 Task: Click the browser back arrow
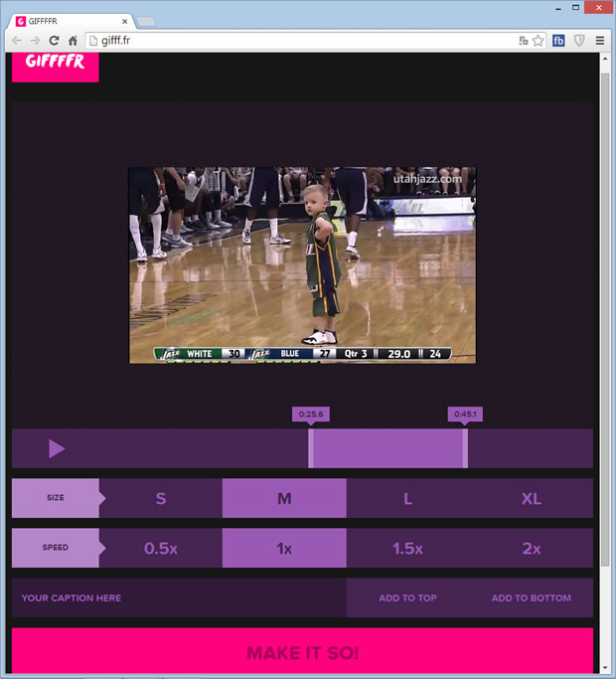pyautogui.click(x=17, y=41)
